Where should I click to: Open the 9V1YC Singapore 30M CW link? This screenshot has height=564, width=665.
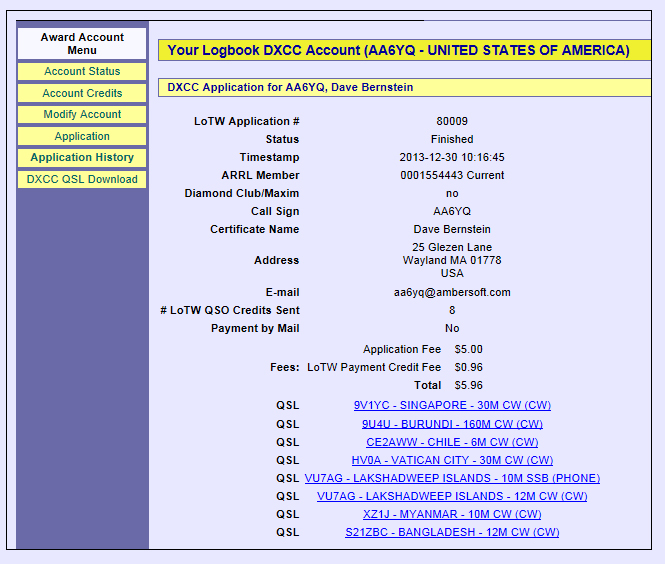tap(452, 406)
